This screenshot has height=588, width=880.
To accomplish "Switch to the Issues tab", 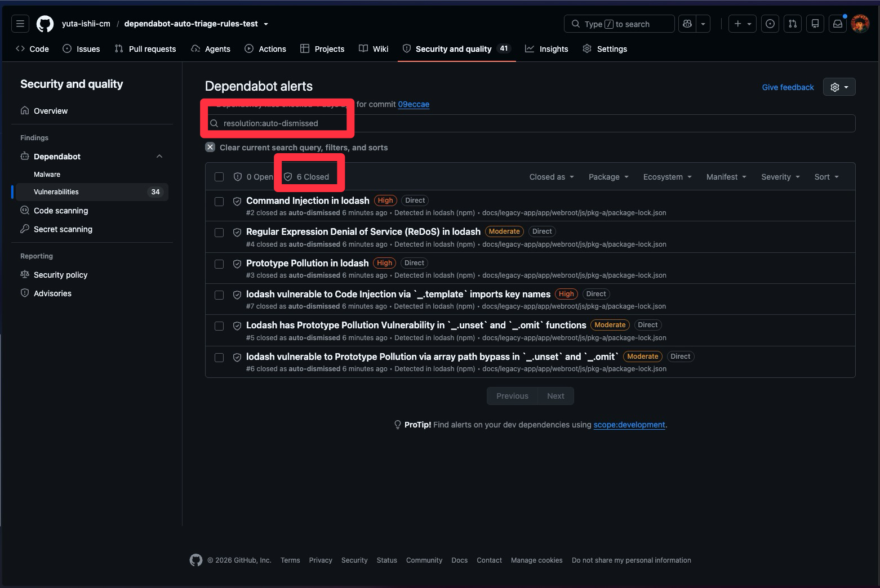I will pyautogui.click(x=82, y=49).
